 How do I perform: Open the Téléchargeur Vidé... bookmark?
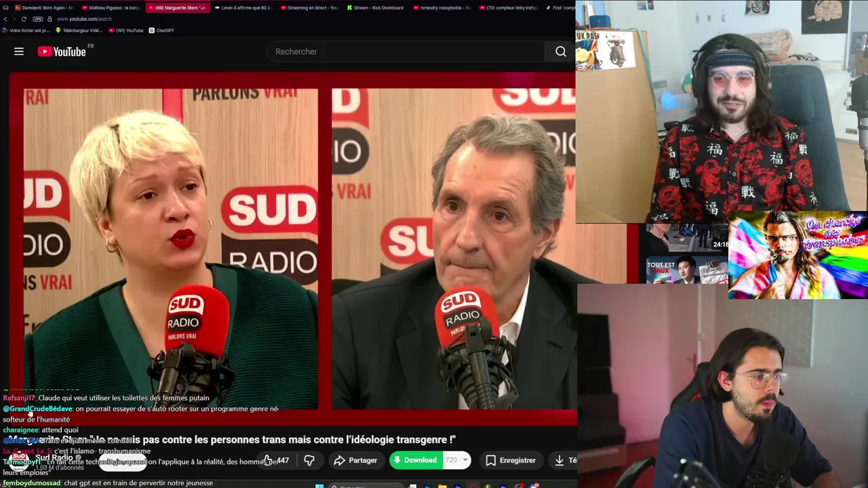(x=79, y=30)
